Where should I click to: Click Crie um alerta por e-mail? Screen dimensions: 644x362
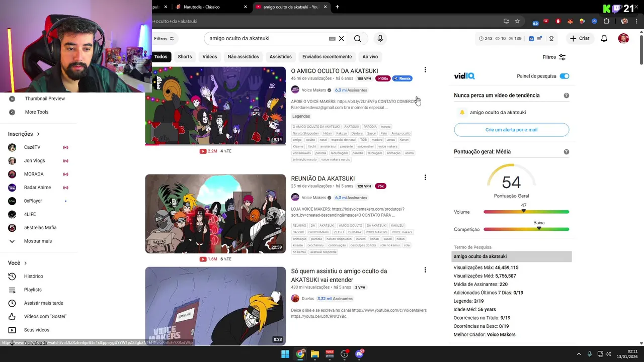click(x=511, y=130)
